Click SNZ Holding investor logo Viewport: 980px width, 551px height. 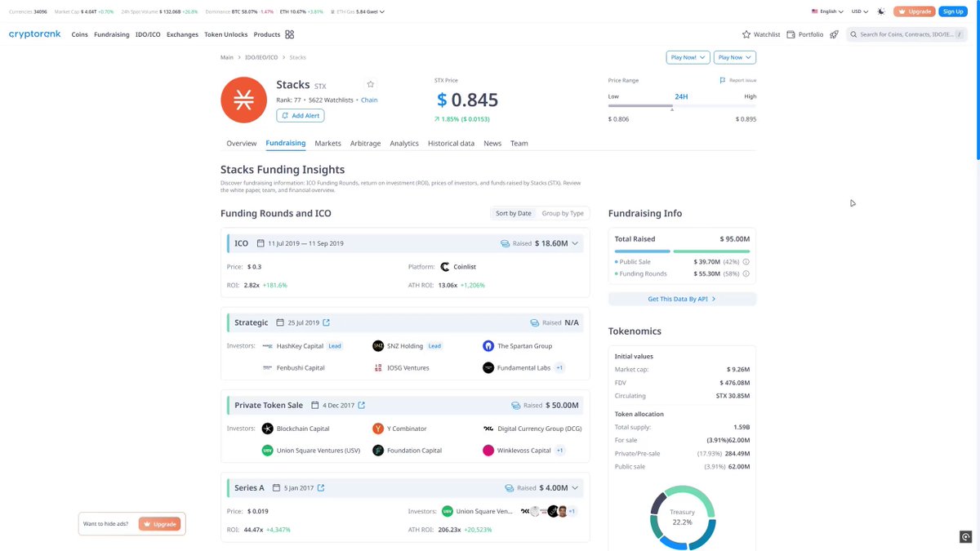(x=378, y=346)
